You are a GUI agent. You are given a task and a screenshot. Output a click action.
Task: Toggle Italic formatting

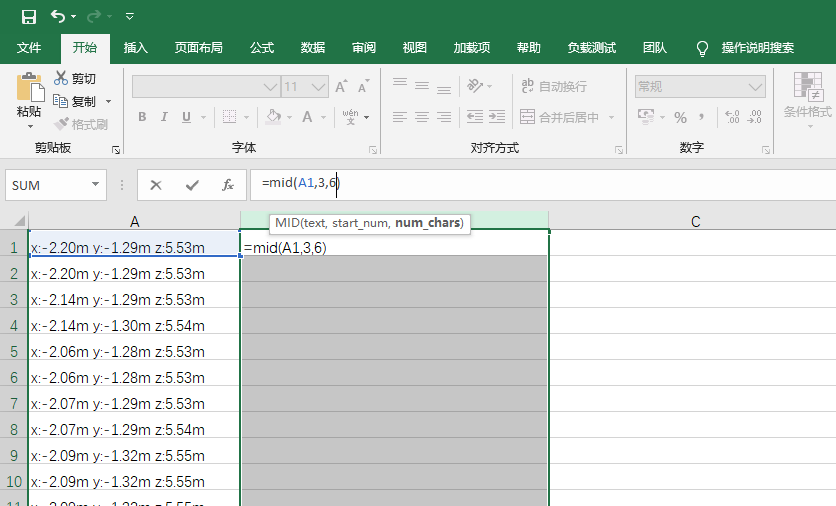pos(164,117)
